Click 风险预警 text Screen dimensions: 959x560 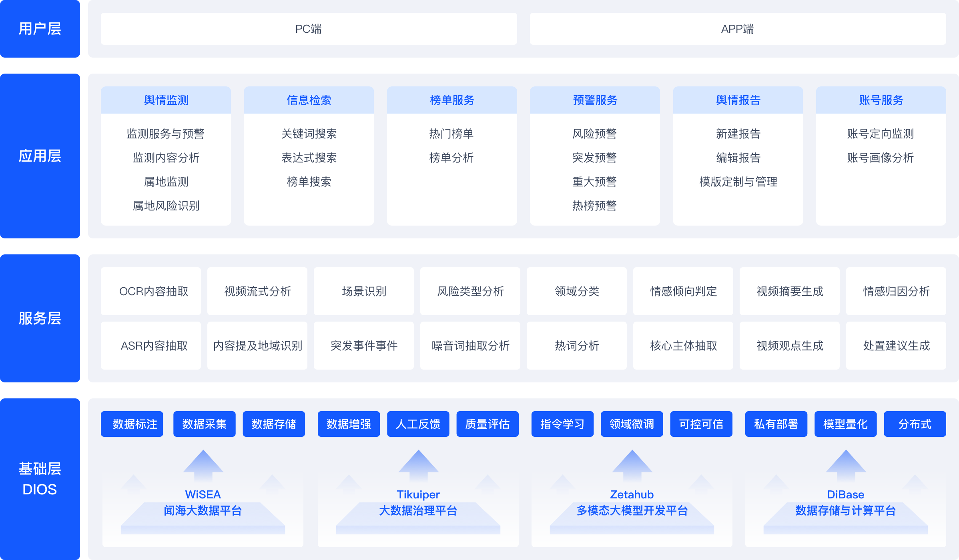click(594, 134)
